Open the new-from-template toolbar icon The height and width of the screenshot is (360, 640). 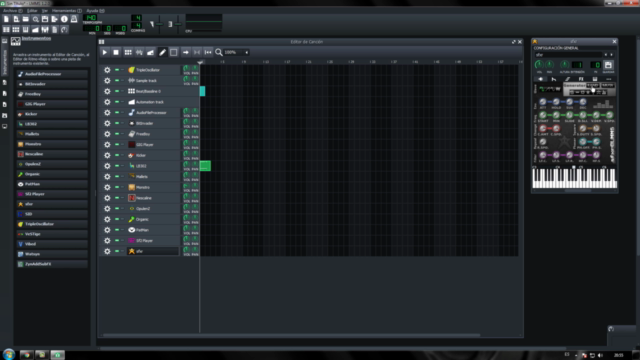(16, 19)
